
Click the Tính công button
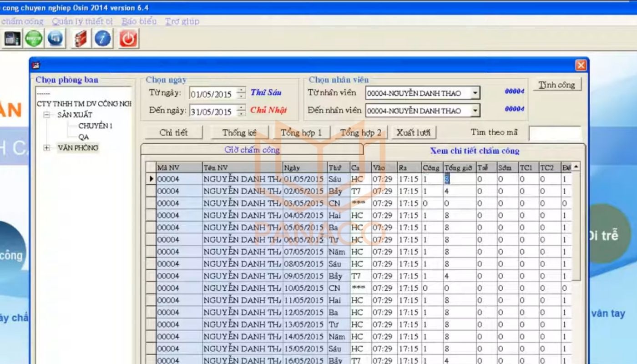557,85
